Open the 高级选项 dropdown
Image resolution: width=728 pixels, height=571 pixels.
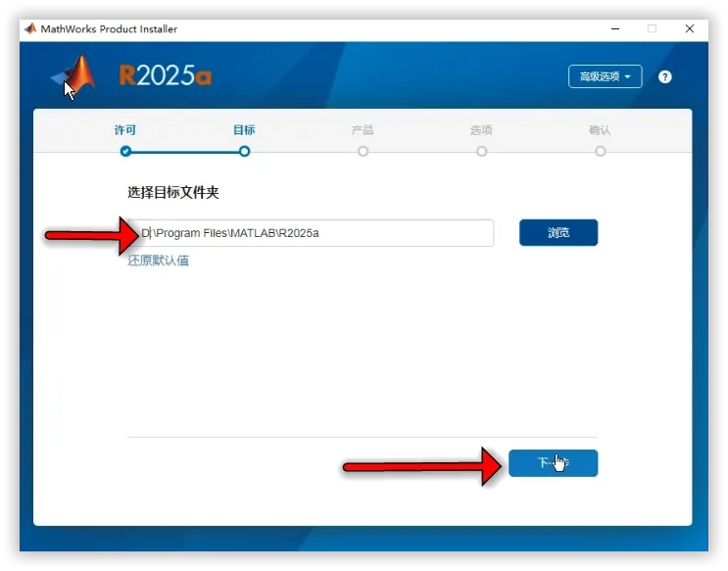pos(605,76)
